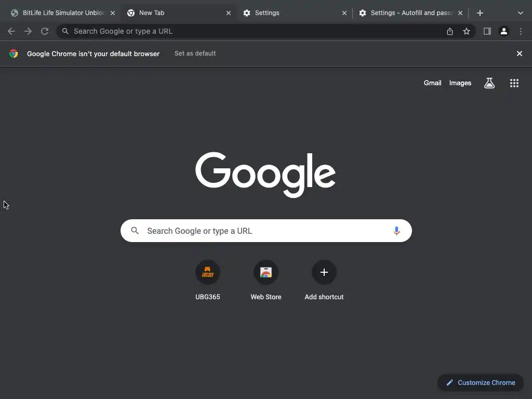Close the Autofill and passwords tab
Screen dimensions: 532x399
460,13
